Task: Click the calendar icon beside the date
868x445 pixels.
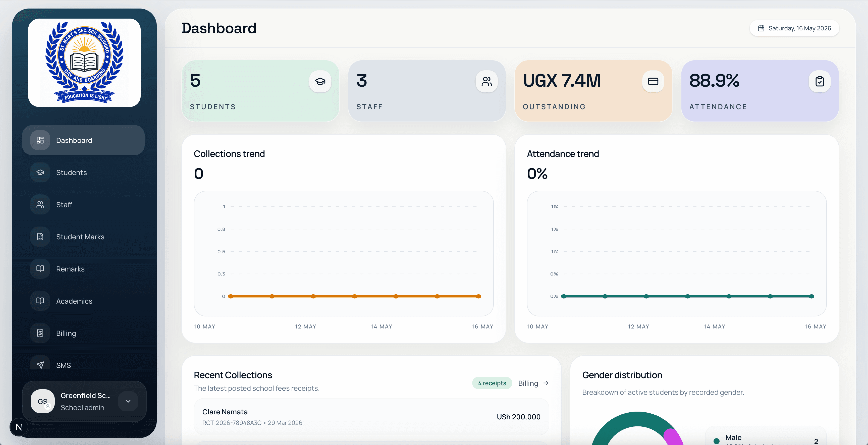Action: coord(761,28)
